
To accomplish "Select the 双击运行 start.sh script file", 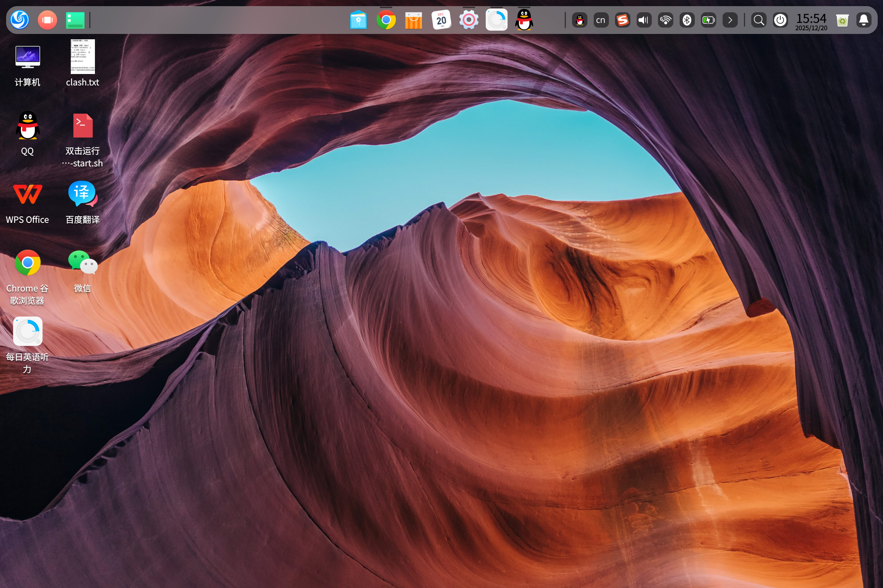I will click(83, 140).
